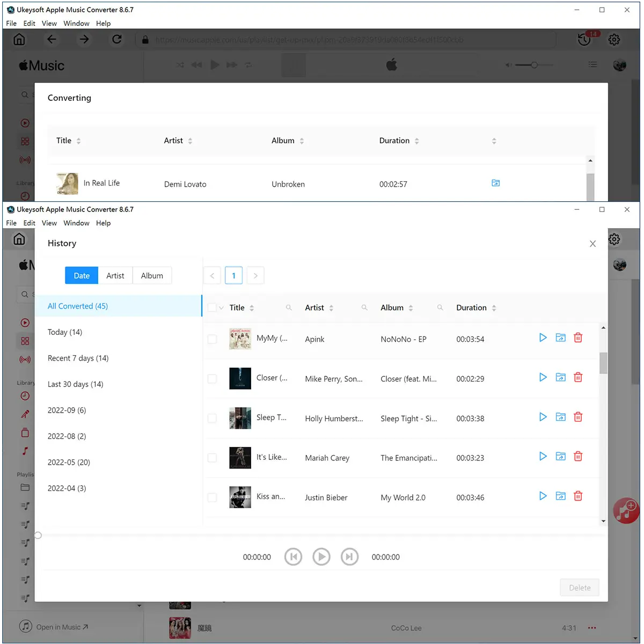Screen dimensions: 644x644
Task: Select Today (14) filter
Action: [x=119, y=332]
